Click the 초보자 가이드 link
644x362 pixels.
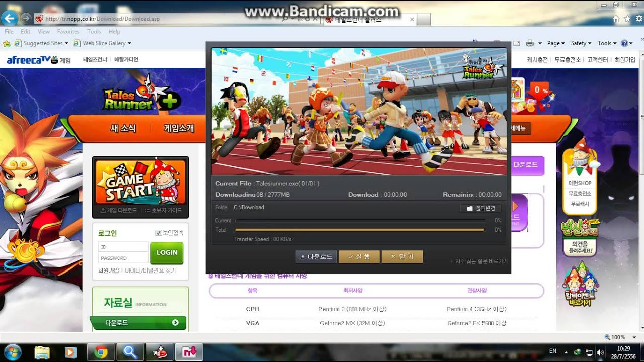click(x=163, y=211)
